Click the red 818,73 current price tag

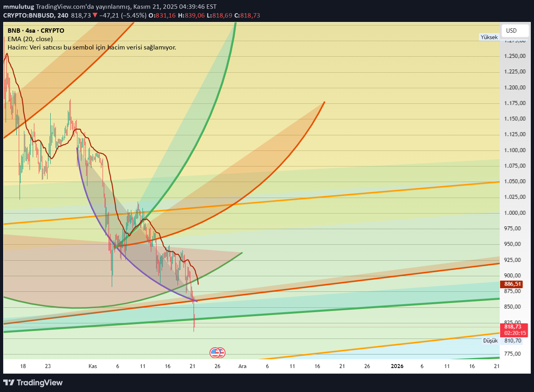514,327
